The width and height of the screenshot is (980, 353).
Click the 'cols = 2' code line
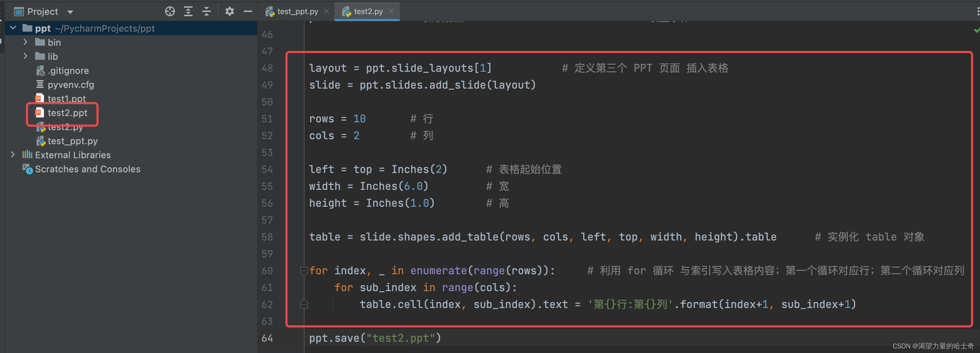334,136
